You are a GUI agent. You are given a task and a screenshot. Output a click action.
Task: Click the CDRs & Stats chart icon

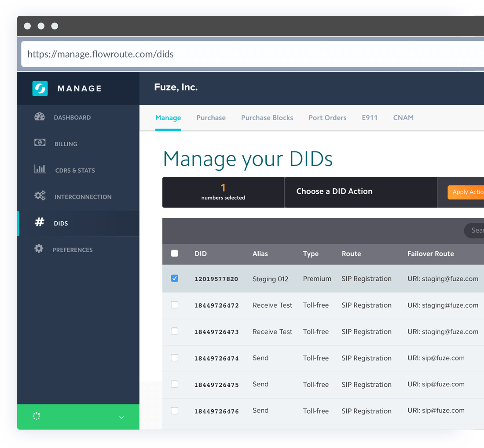coord(40,169)
